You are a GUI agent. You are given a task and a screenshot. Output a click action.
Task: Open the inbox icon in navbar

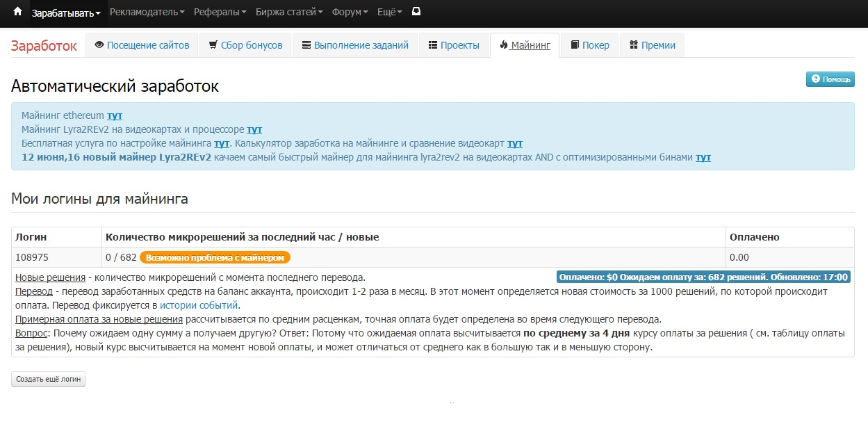(416, 12)
